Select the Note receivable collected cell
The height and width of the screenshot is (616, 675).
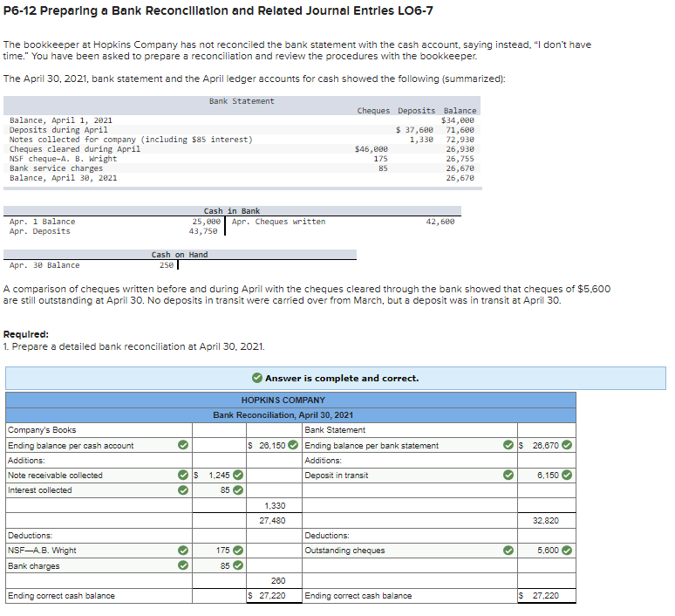(99, 476)
